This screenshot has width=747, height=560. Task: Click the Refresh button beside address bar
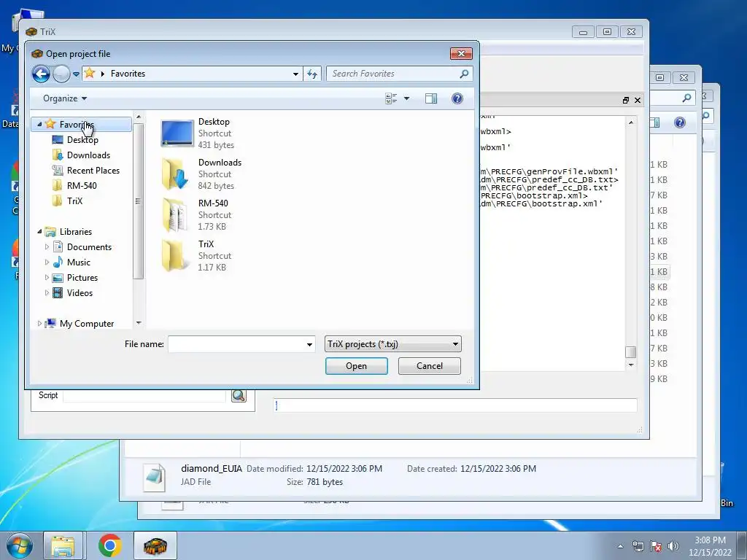tap(312, 74)
